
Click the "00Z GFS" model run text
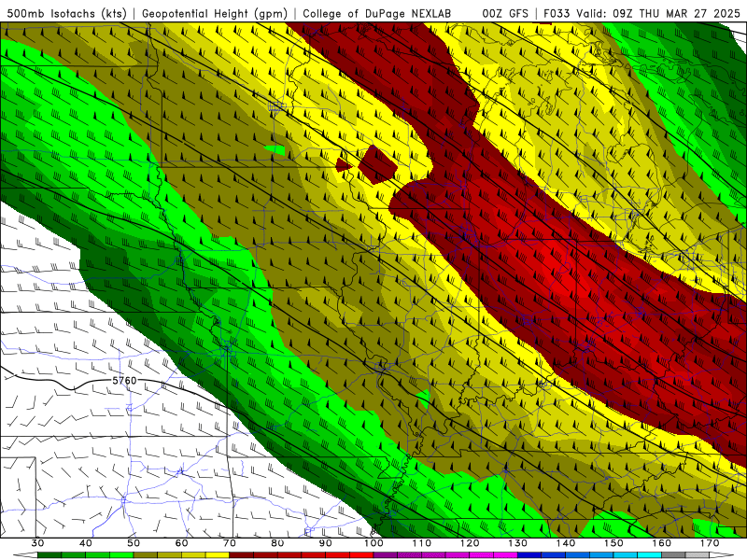pyautogui.click(x=505, y=13)
